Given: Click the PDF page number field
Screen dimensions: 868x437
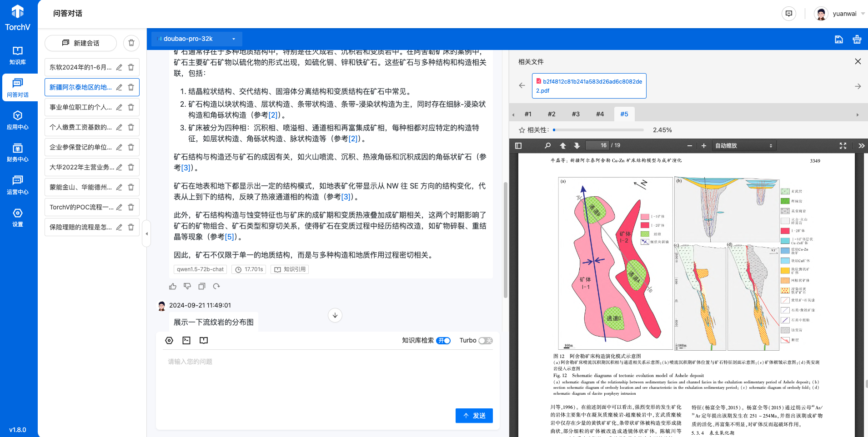Looking at the screenshot, I should 597,145.
